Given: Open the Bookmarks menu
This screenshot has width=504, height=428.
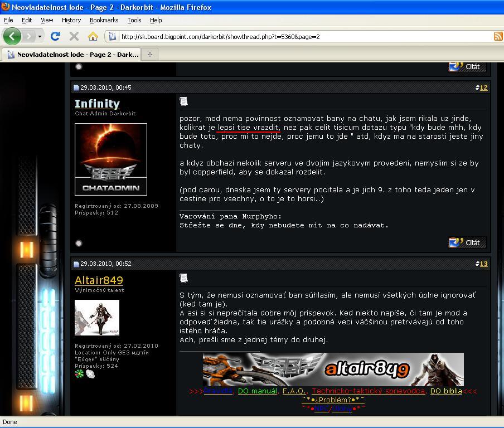Looking at the screenshot, I should (x=104, y=20).
